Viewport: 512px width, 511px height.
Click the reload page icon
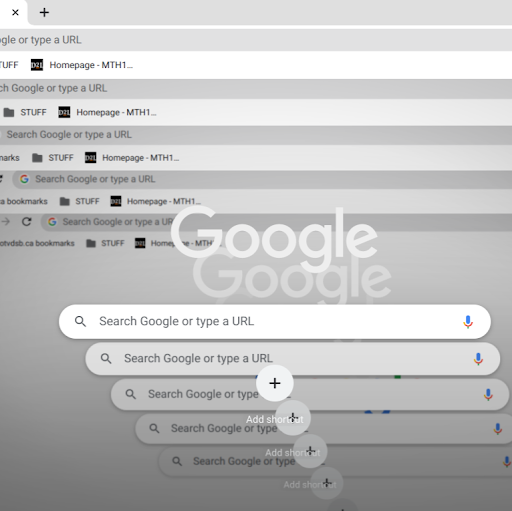[27, 222]
